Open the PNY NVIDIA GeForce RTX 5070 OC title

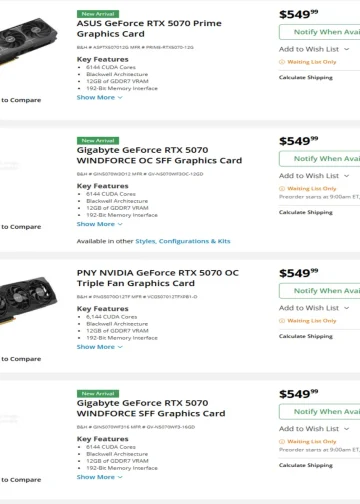158,278
